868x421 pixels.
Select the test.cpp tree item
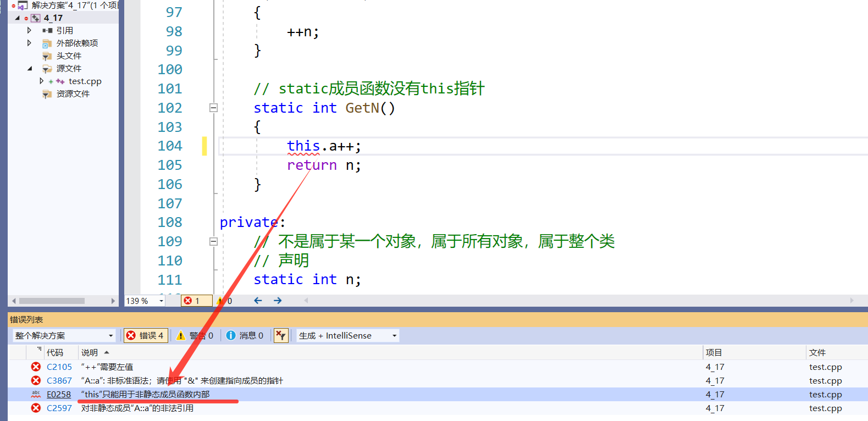click(85, 81)
